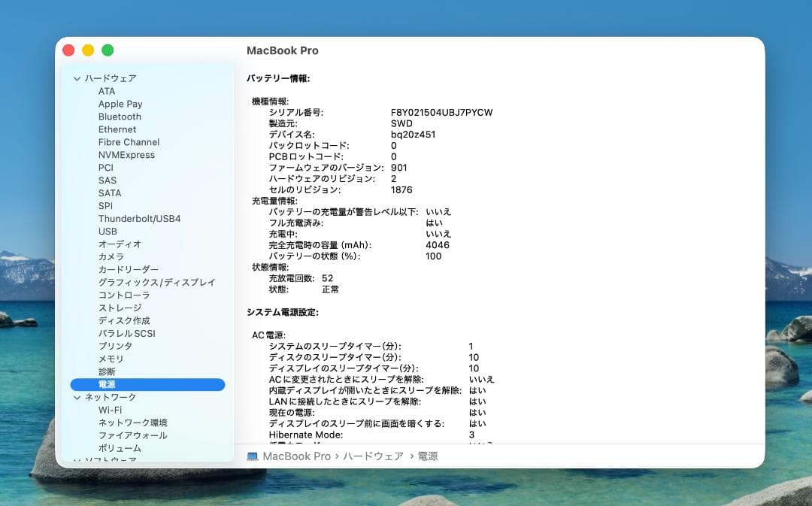Image resolution: width=812 pixels, height=506 pixels.
Task: Select ディスク作成 in the sidebar
Action: coord(124,320)
